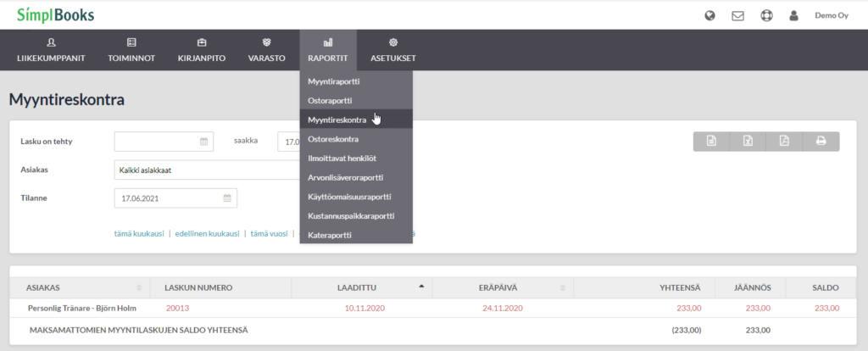
Task: Sort by Laadittu column arrow
Action: click(421, 287)
